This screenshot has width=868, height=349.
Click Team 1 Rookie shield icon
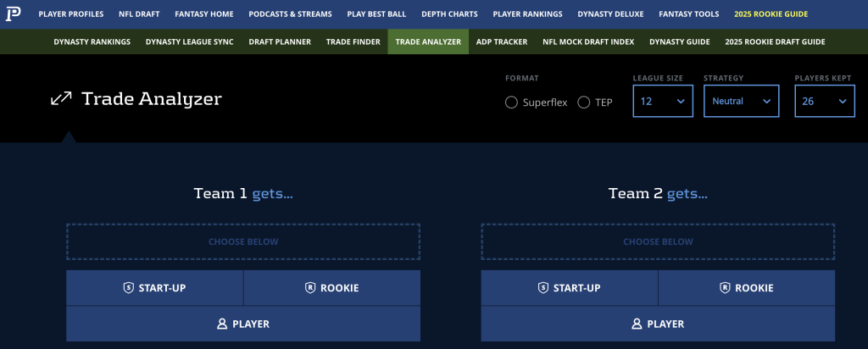point(310,288)
